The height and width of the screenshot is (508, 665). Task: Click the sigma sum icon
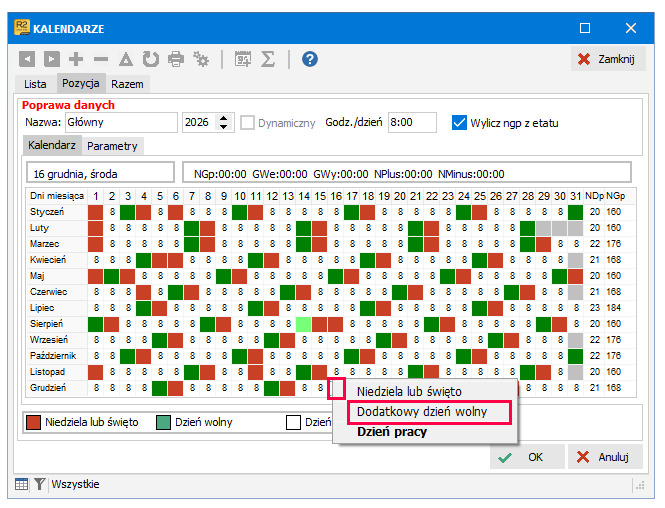(x=268, y=59)
